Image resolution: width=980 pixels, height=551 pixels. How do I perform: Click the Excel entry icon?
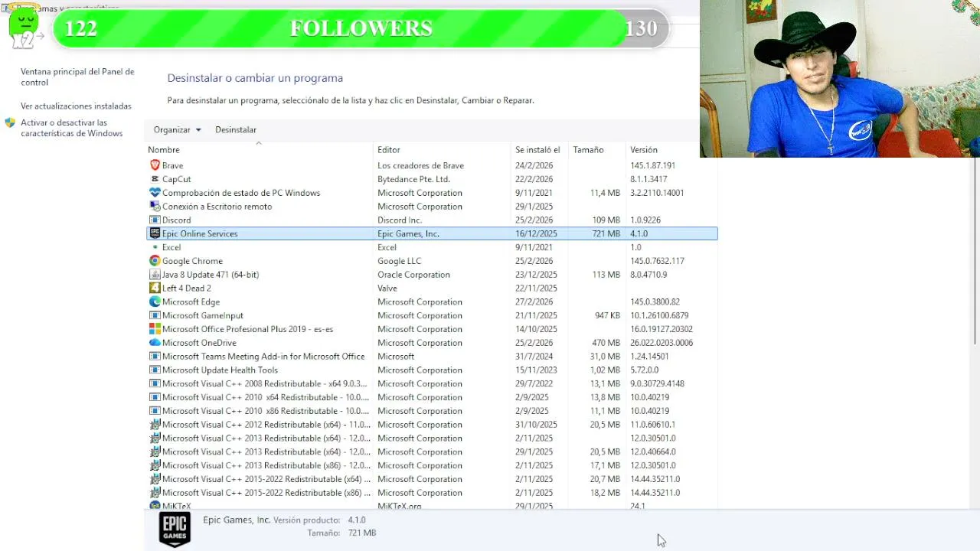coord(155,247)
